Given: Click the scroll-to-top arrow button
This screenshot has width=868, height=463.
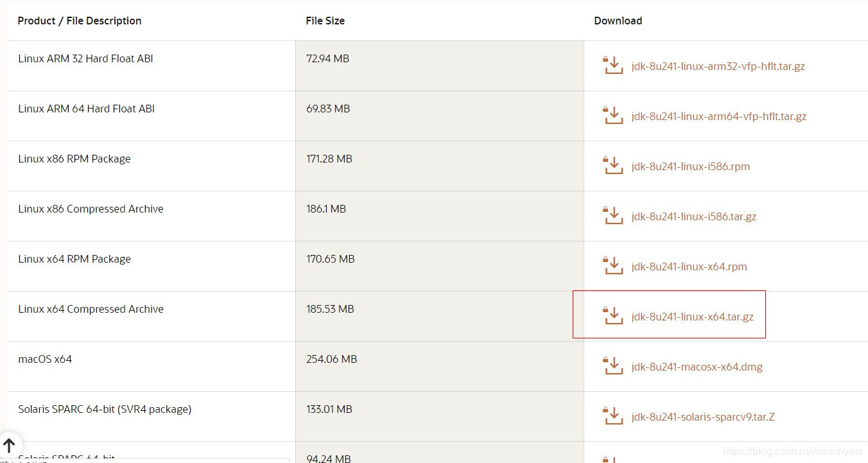Looking at the screenshot, I should point(9,445).
